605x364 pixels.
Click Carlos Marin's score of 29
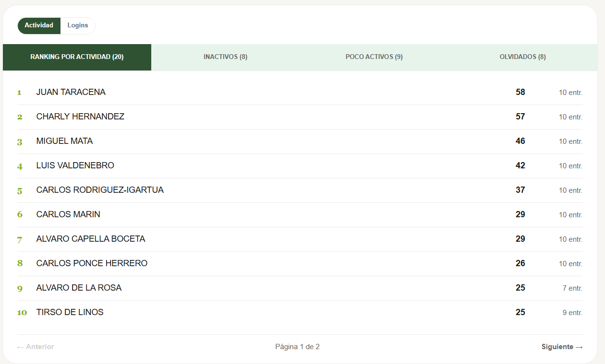[x=520, y=214]
